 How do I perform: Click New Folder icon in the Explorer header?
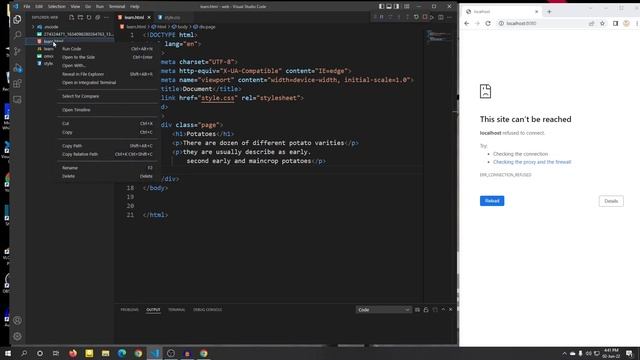point(80,18)
